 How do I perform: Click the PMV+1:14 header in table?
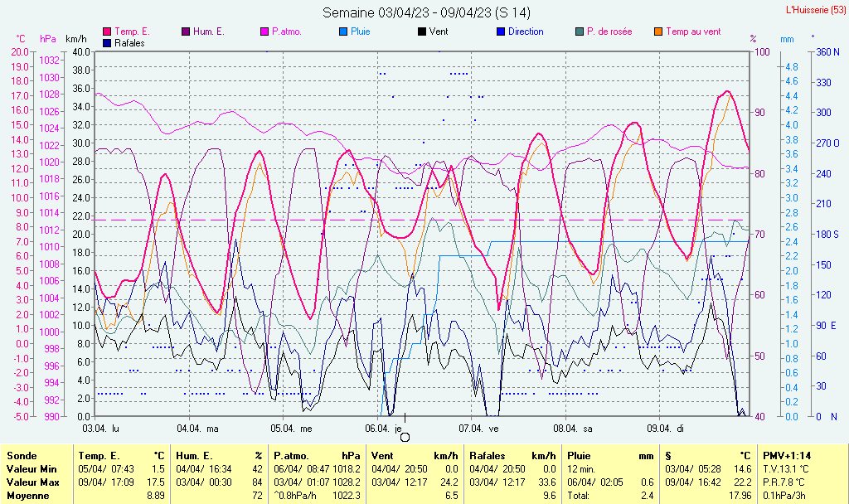[787, 456]
